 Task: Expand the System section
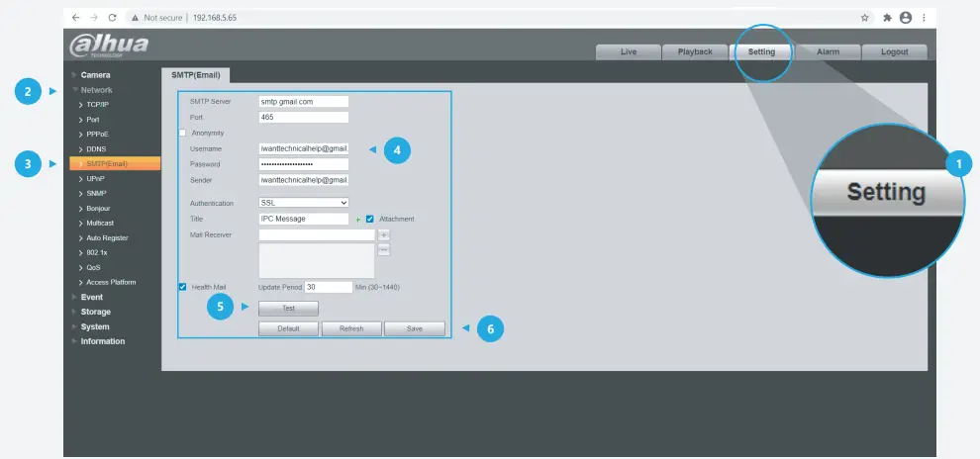(94, 326)
